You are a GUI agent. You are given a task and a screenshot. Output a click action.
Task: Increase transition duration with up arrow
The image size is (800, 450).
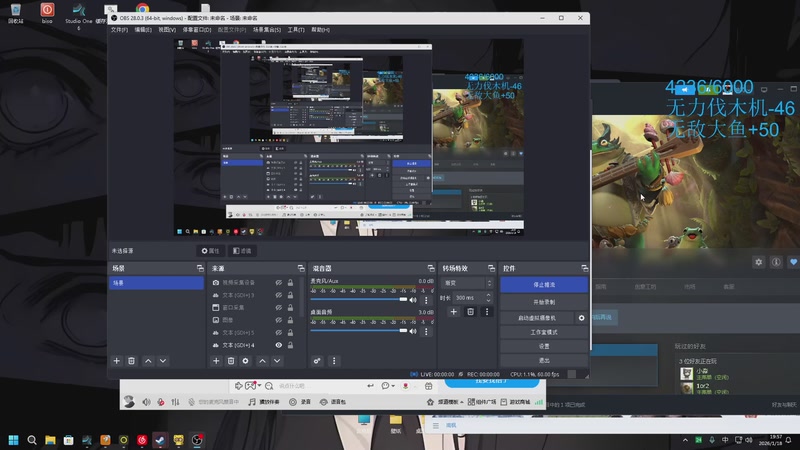pos(488,295)
